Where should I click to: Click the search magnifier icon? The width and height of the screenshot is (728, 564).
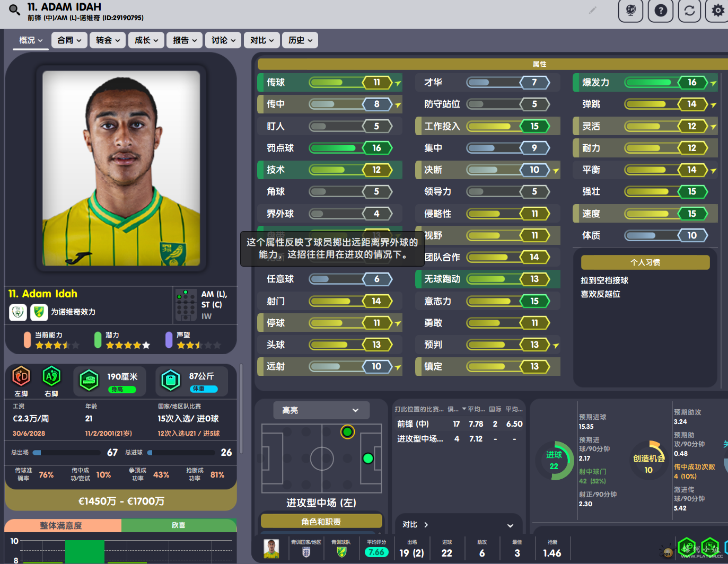(x=14, y=10)
